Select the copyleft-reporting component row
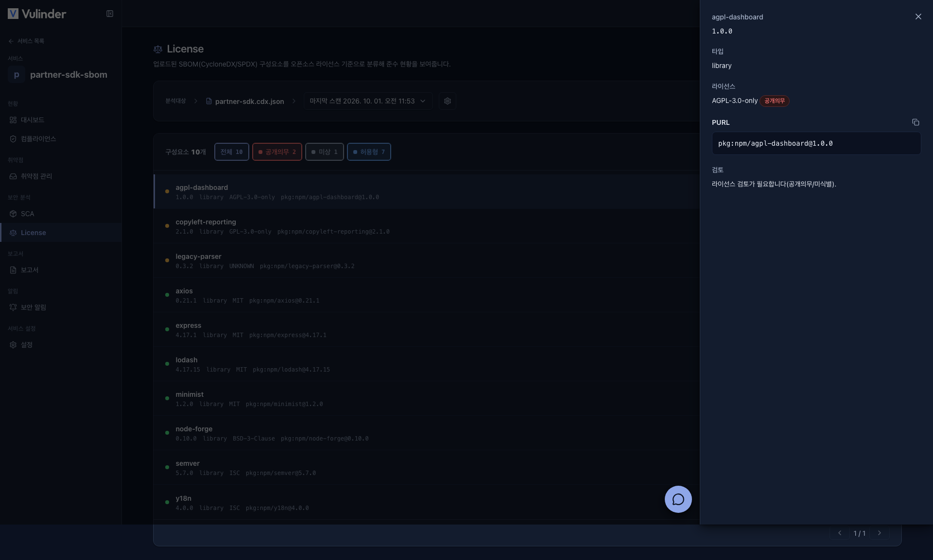 point(427,226)
